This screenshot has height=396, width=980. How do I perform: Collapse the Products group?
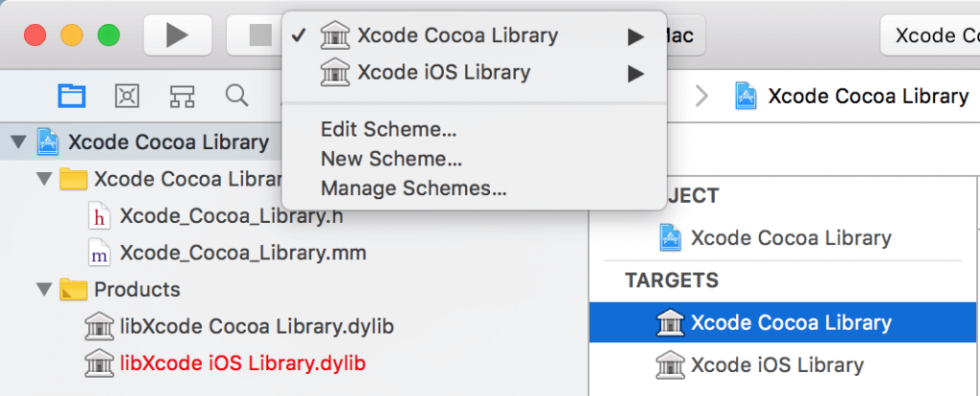point(42,289)
